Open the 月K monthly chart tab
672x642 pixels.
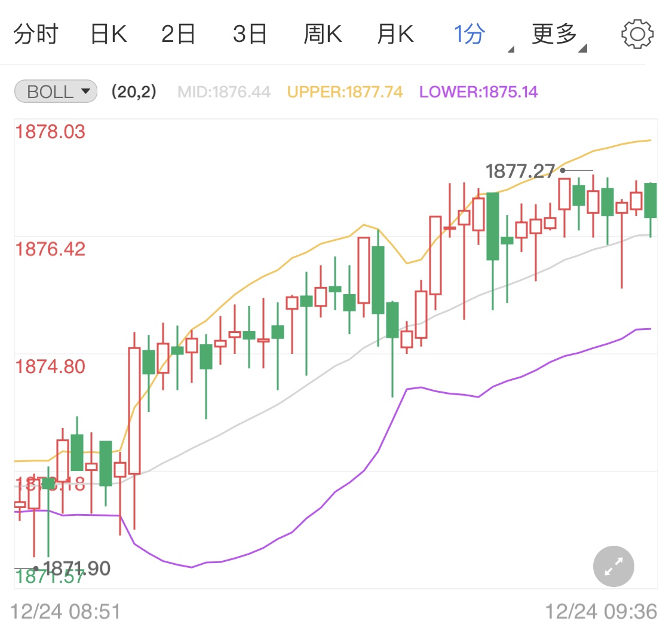tap(395, 34)
